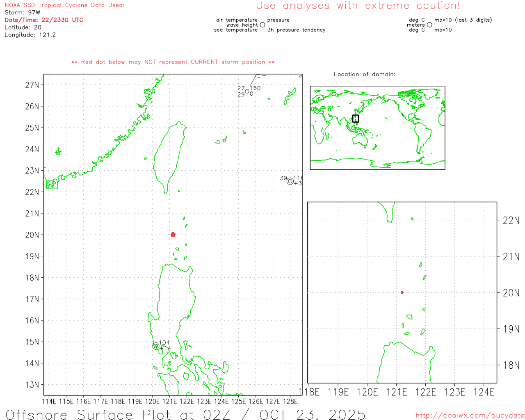Click black domain box on world map

[x=356, y=119]
